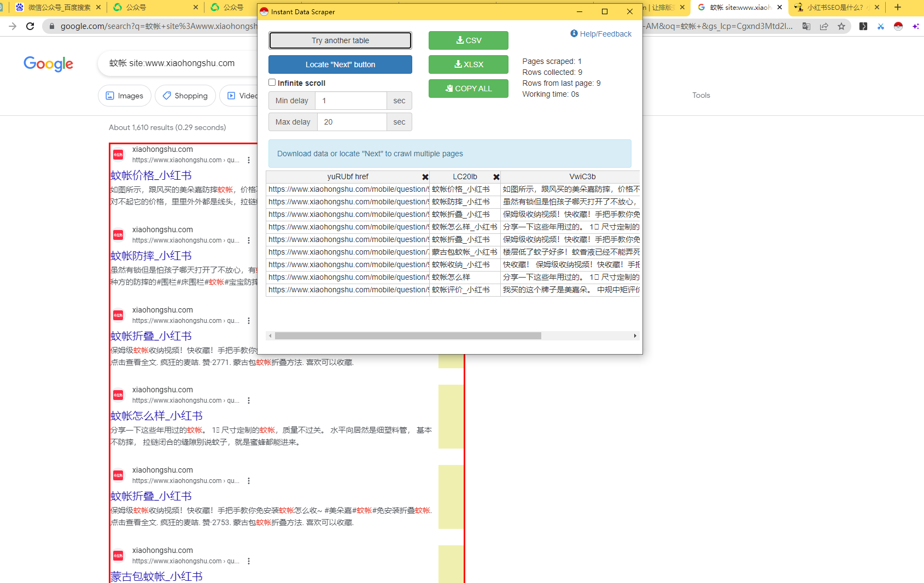Click the COPY ALL button
The image size is (924, 583).
(469, 89)
